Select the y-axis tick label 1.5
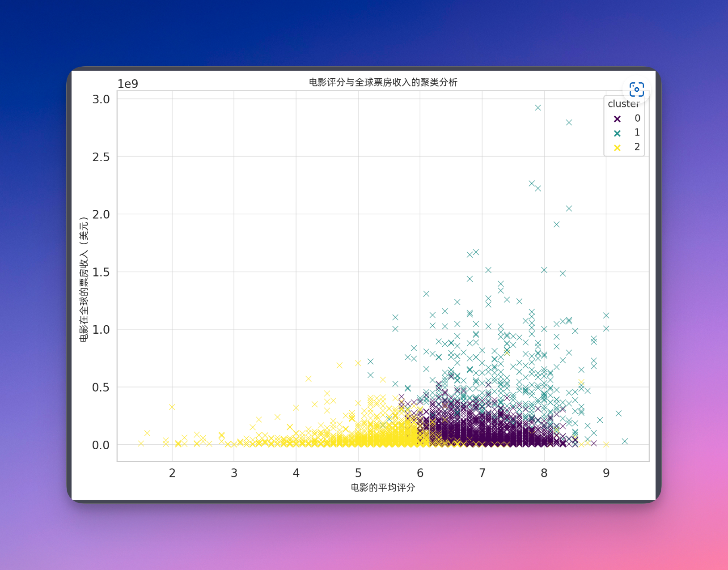Image resolution: width=728 pixels, height=570 pixels. [x=101, y=272]
